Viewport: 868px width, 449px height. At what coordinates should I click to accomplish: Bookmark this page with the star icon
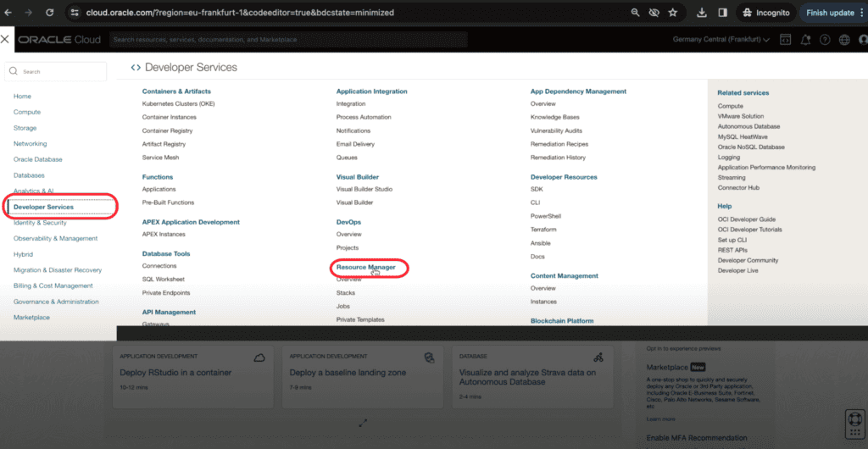click(672, 12)
